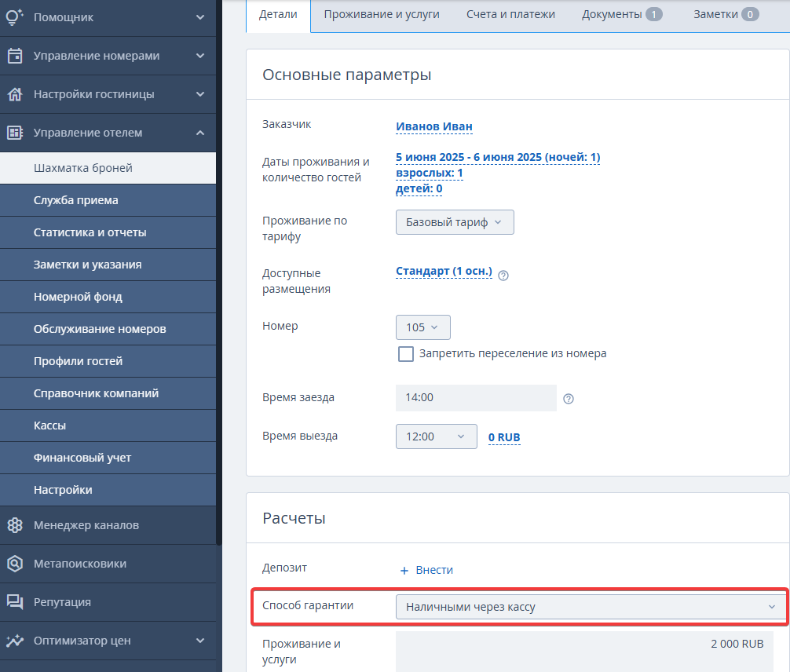Image resolution: width=790 pixels, height=672 pixels.
Task: Click the Время заезда input field
Action: (476, 397)
